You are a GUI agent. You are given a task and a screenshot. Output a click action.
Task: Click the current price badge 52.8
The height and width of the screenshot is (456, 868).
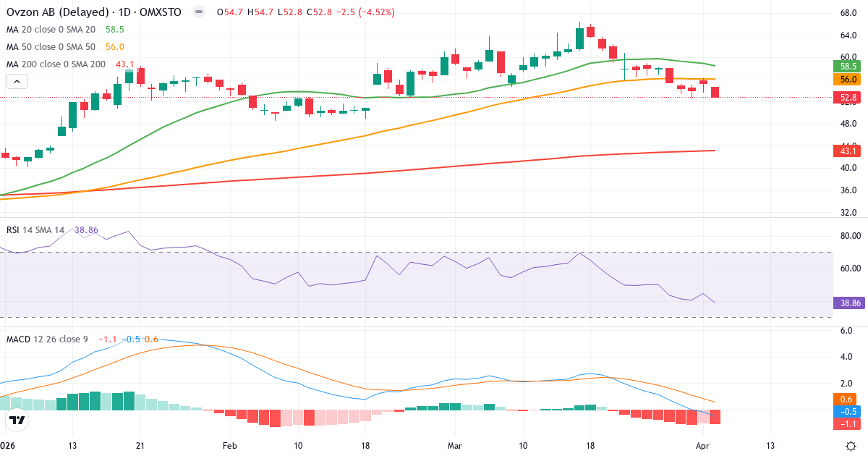click(x=845, y=96)
